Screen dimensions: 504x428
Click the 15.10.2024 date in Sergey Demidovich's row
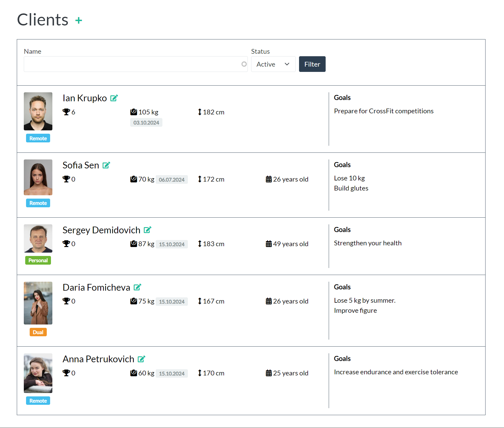[172, 244]
